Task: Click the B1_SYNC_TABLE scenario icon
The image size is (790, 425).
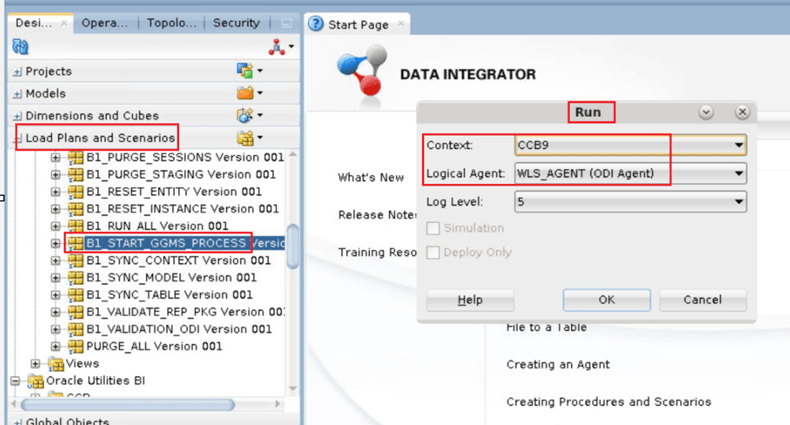Action: (x=76, y=295)
